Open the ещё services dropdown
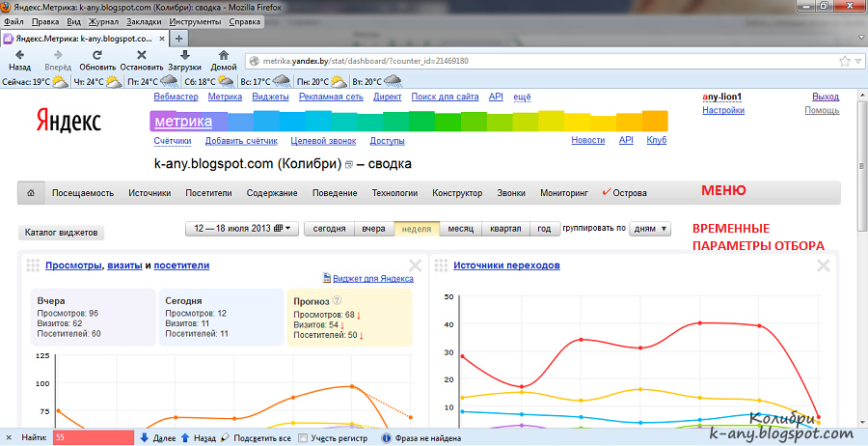Image resolution: width=868 pixels, height=446 pixels. point(522,97)
